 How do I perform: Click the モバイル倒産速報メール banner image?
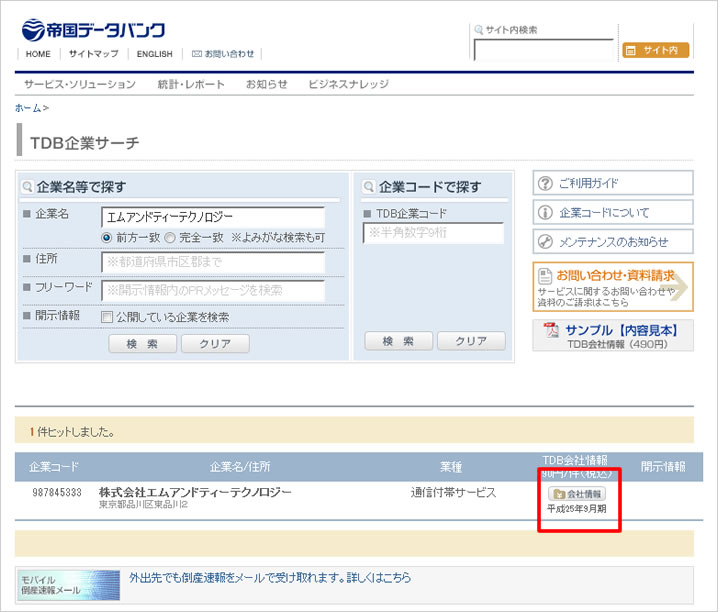tap(69, 585)
